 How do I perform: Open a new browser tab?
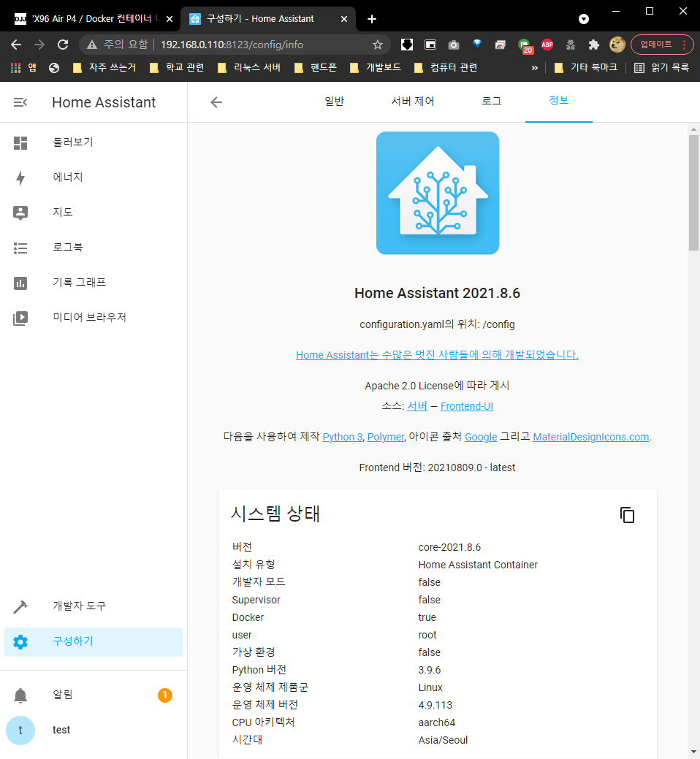click(x=372, y=19)
